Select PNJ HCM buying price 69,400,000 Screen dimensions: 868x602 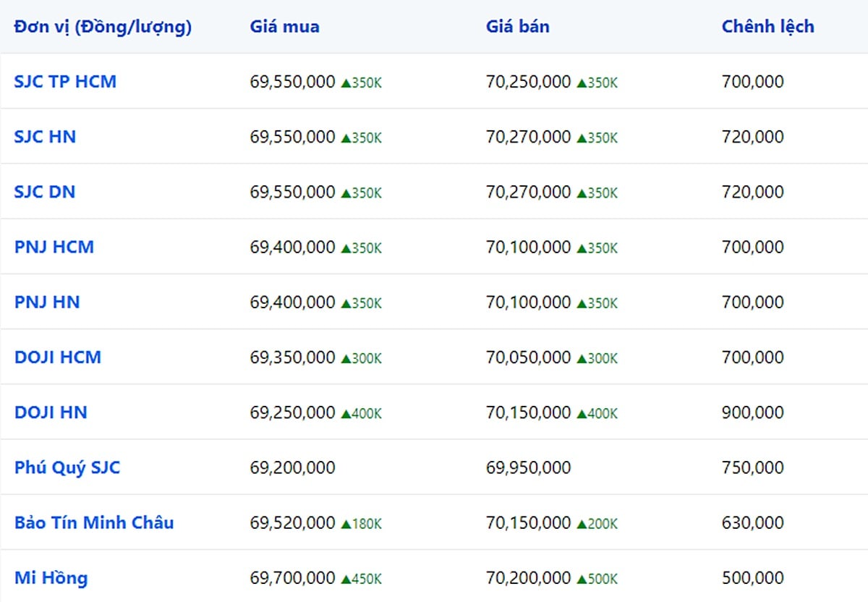pos(293,247)
